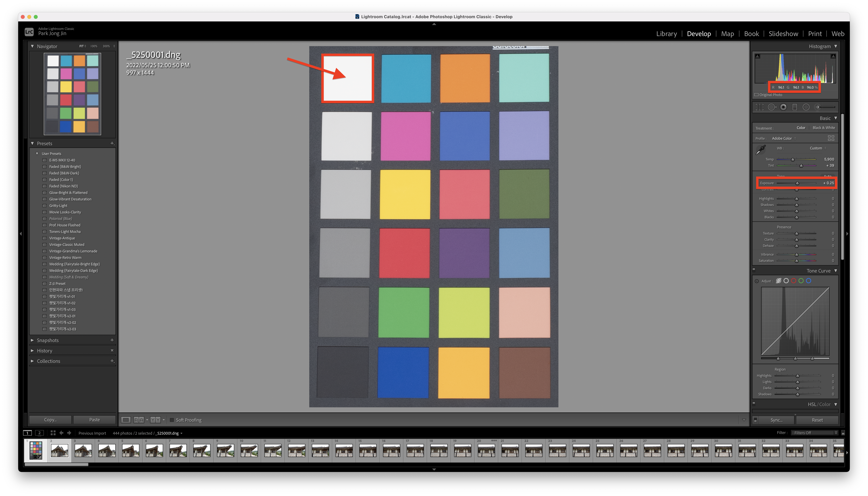Collapse User Presets folder

point(37,154)
